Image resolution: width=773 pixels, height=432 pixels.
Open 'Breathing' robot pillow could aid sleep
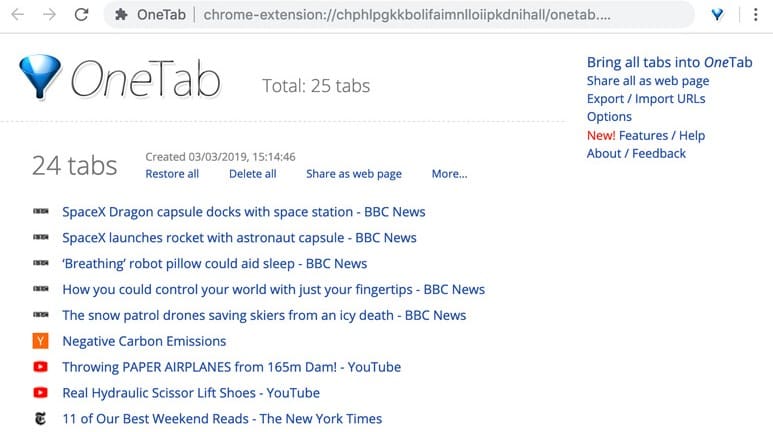click(x=214, y=263)
